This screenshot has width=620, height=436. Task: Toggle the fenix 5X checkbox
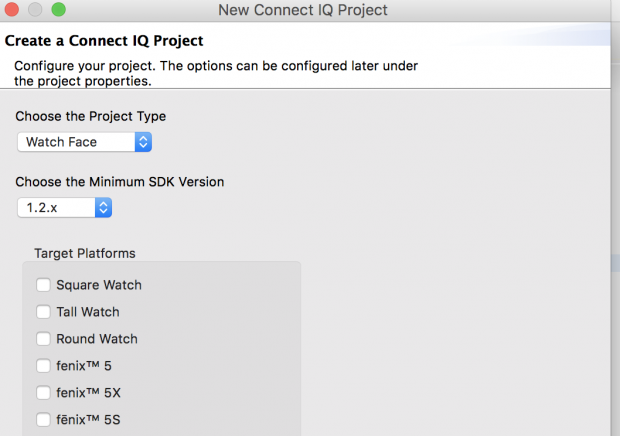point(43,393)
